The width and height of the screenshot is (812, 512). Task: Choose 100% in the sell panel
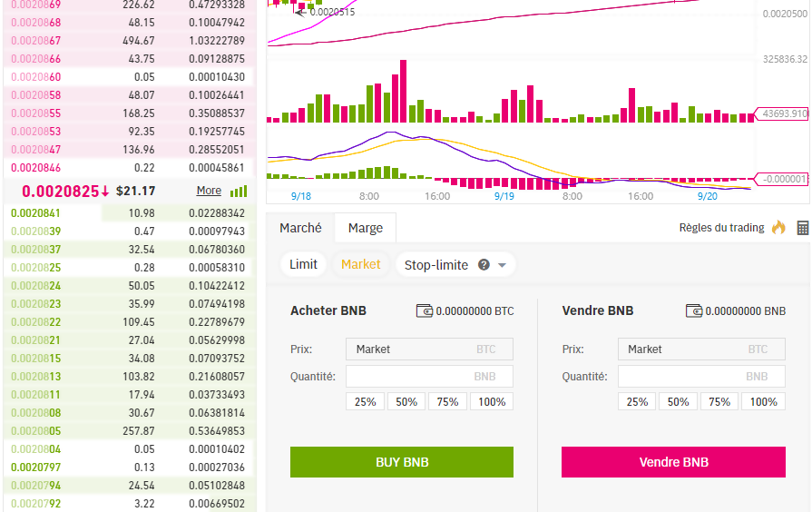pos(763,401)
